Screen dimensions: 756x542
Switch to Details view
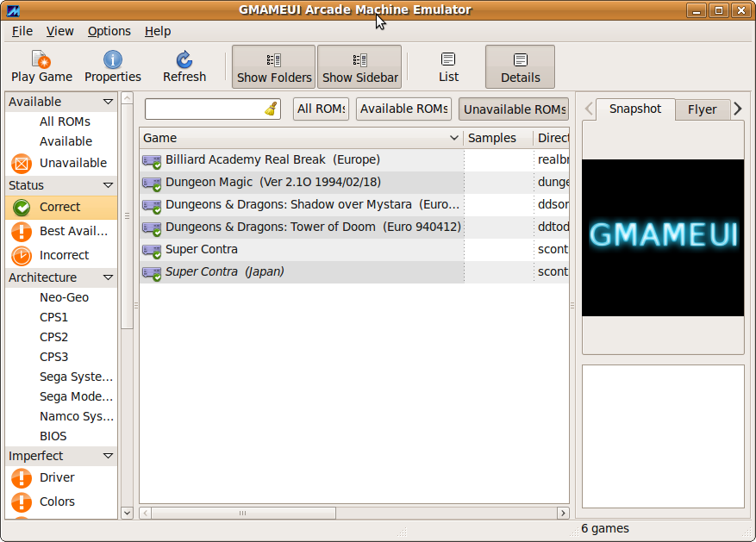coord(520,67)
